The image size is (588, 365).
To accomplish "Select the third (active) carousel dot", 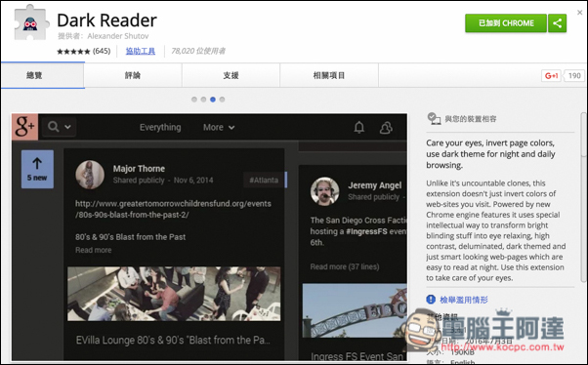I will [213, 100].
